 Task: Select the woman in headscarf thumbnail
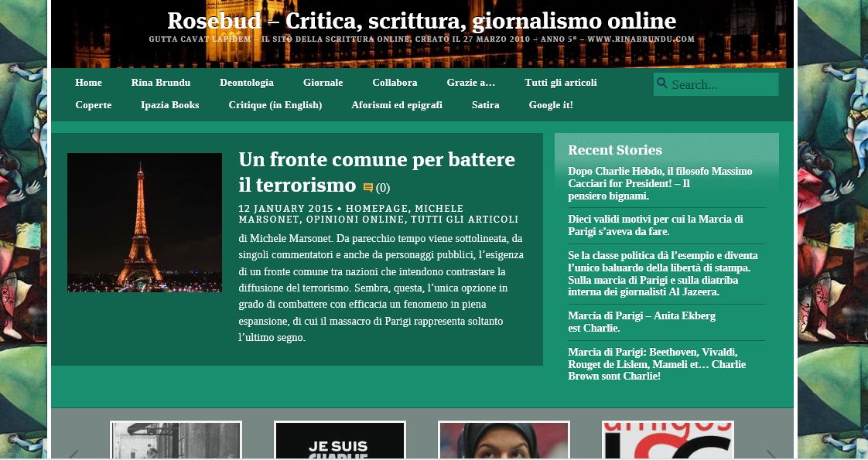coord(504,440)
